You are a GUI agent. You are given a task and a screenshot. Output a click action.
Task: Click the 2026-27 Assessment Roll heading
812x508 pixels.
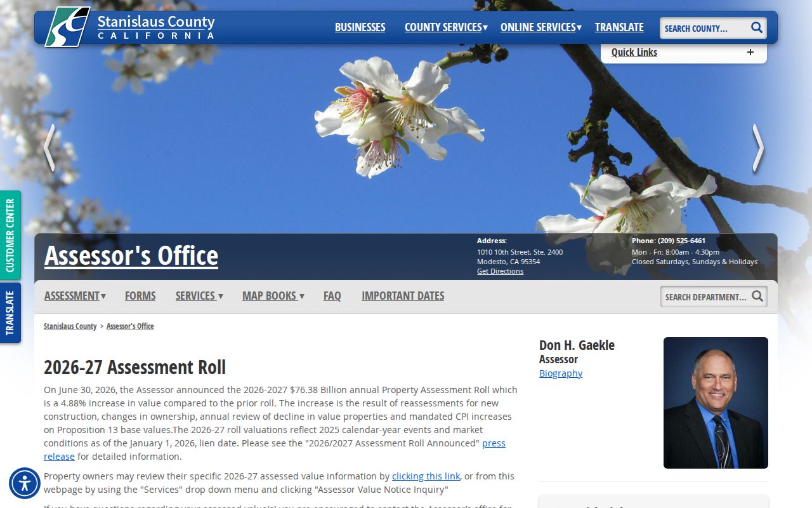click(134, 367)
